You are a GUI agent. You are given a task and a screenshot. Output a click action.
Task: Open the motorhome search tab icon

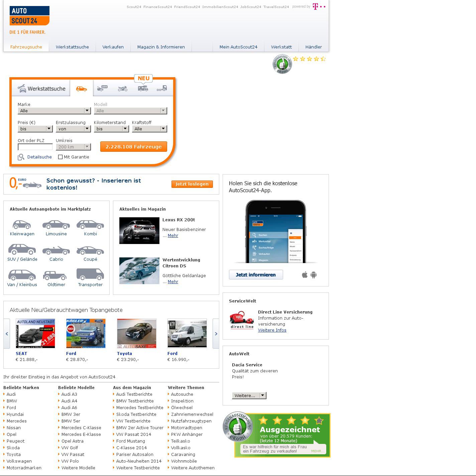click(x=143, y=89)
